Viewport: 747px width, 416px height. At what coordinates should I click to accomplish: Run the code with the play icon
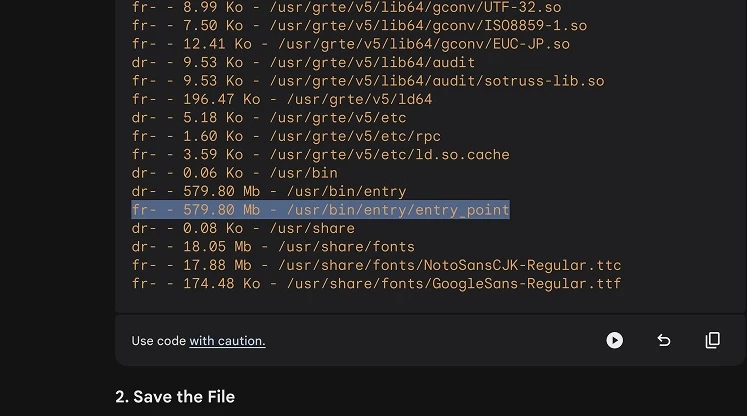tap(614, 340)
